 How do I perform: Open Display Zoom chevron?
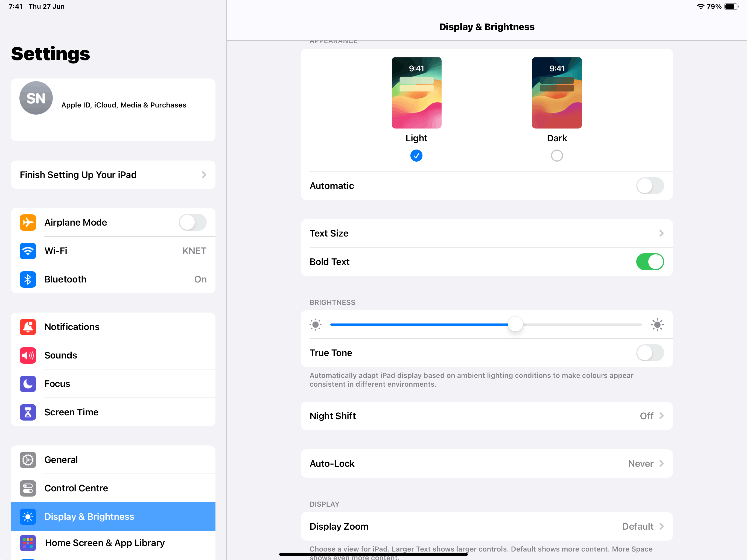(661, 526)
